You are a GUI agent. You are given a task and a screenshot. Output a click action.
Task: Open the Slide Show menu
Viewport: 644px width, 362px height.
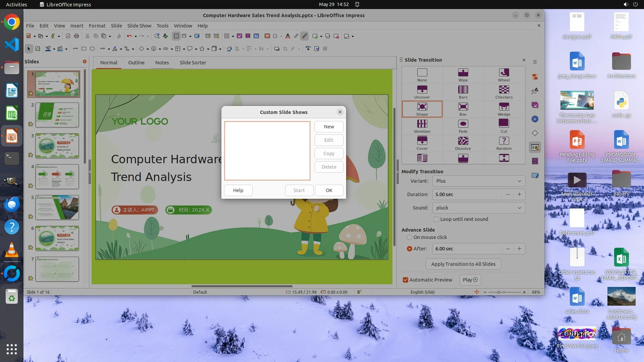pyautogui.click(x=139, y=26)
